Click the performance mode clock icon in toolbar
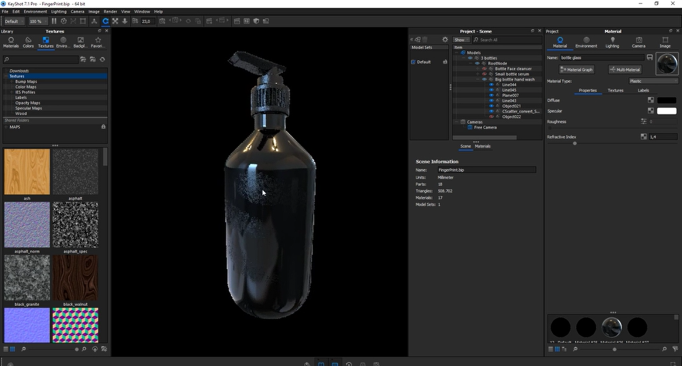 point(64,21)
